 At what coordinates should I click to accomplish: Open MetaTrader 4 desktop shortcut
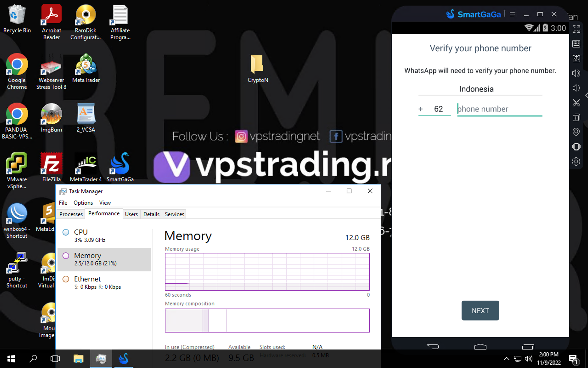coord(86,167)
